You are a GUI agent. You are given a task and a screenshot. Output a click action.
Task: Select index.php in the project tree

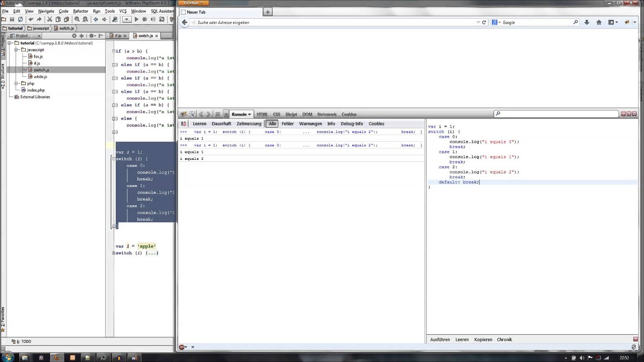point(33,90)
